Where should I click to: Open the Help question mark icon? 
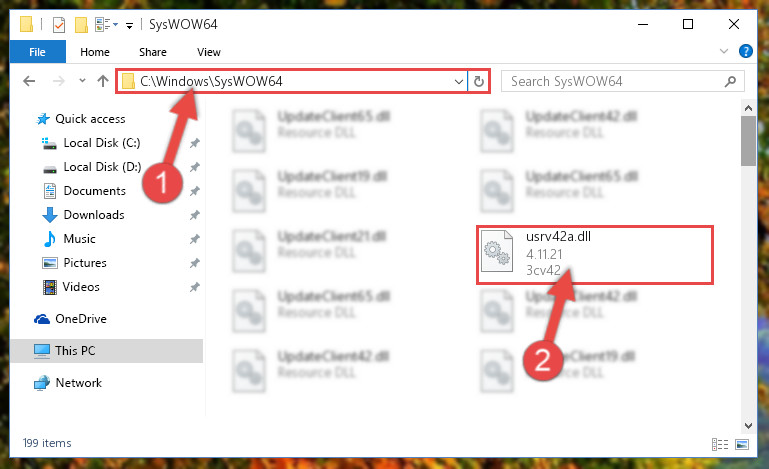coord(745,51)
